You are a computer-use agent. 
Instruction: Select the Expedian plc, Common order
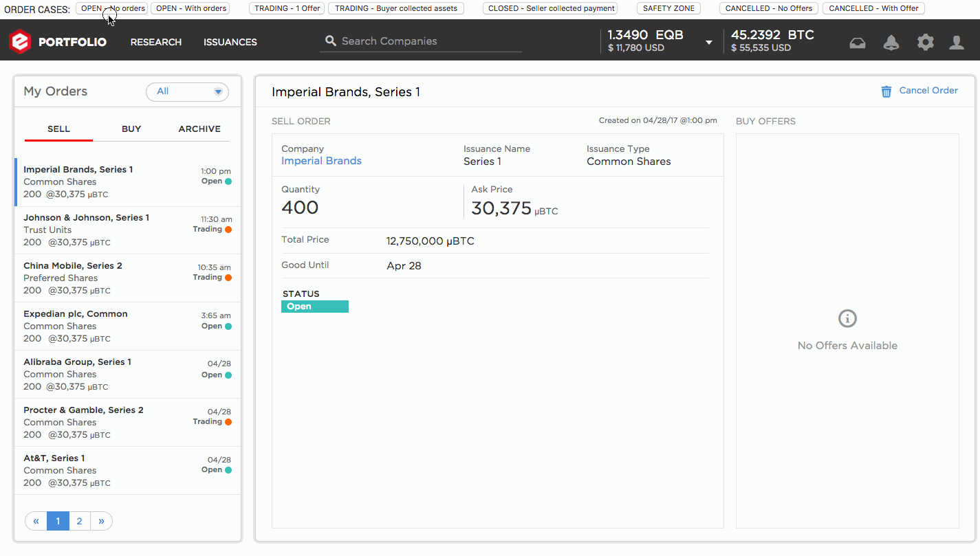click(x=128, y=326)
